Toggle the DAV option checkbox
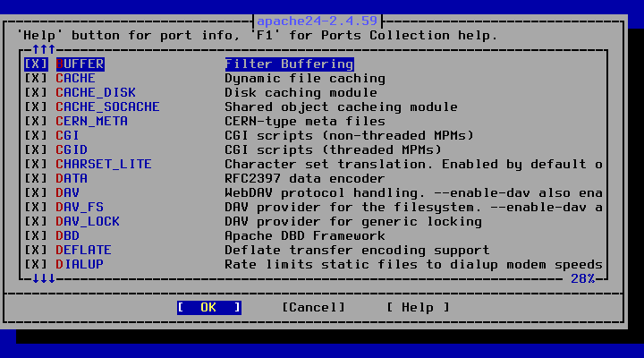The image size is (644, 358). pos(36,192)
